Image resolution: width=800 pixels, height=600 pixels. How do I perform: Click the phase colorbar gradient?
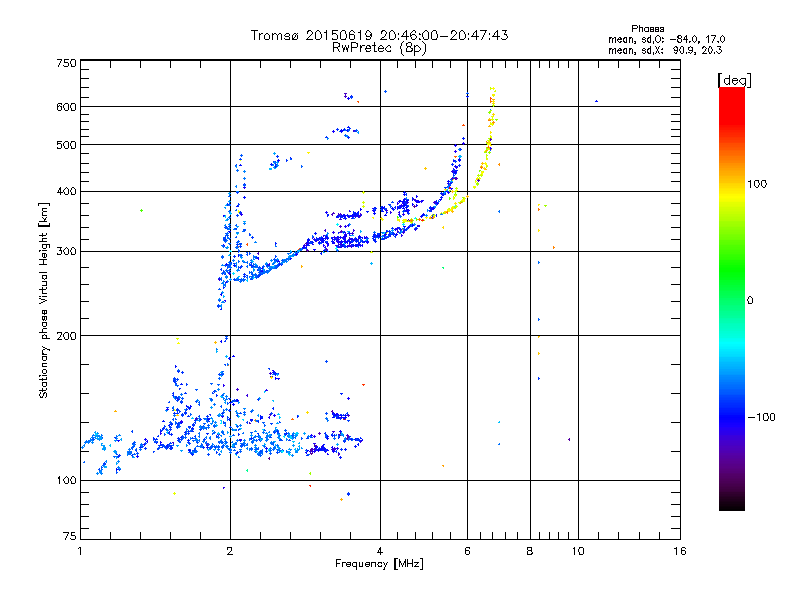[732, 298]
